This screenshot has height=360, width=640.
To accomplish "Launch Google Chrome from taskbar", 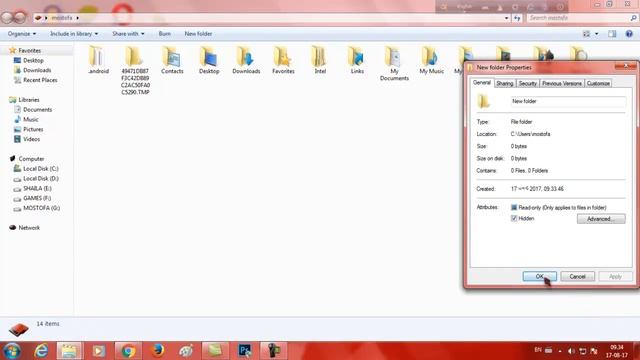I will click(128, 351).
